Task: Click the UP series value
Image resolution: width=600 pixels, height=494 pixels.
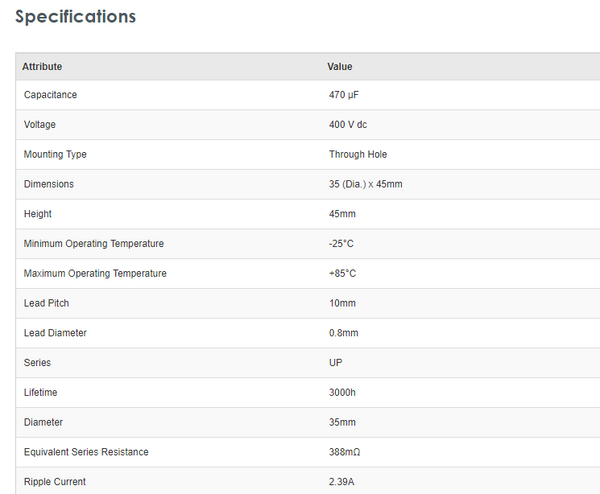Action: (336, 363)
